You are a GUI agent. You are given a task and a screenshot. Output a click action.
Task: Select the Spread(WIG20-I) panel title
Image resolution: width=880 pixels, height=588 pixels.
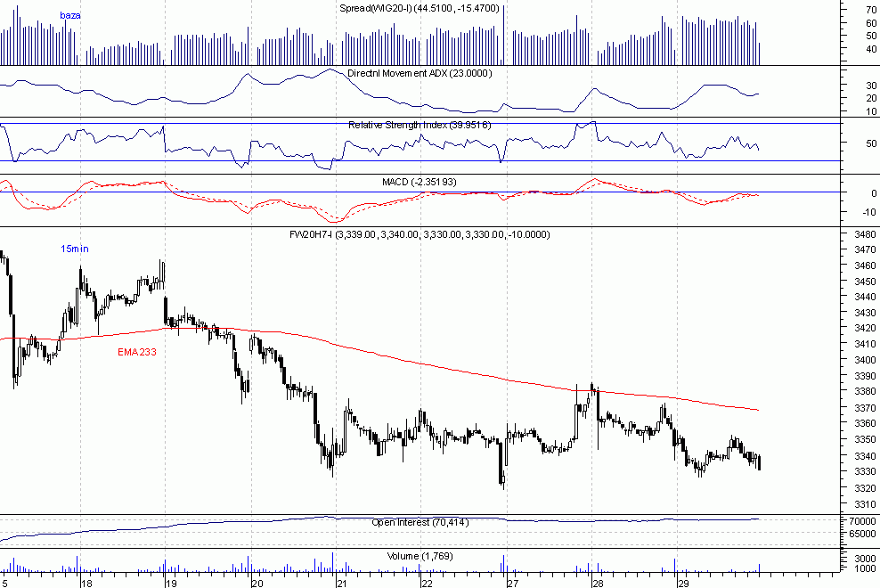point(420,8)
